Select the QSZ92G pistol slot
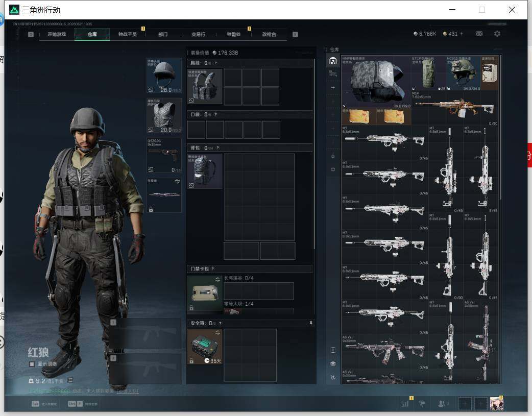The height and width of the screenshot is (416, 532). point(164,155)
